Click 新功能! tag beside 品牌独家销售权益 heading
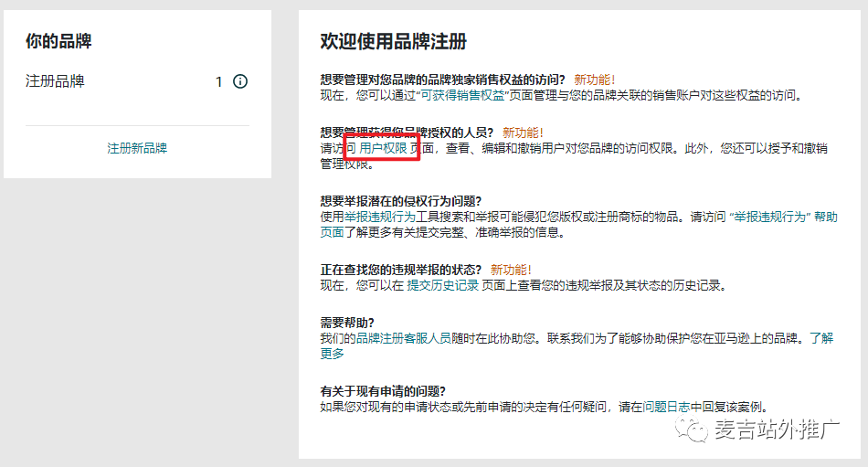The image size is (868, 467). pyautogui.click(x=594, y=80)
